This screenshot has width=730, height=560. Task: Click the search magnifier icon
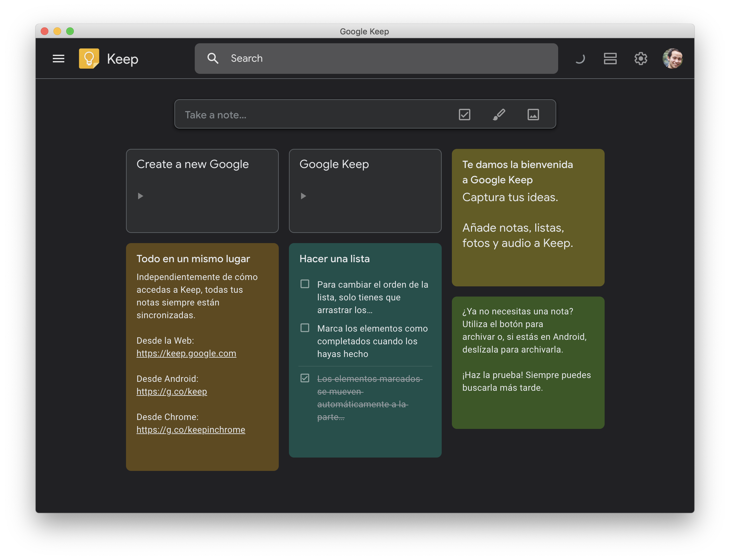(x=213, y=58)
